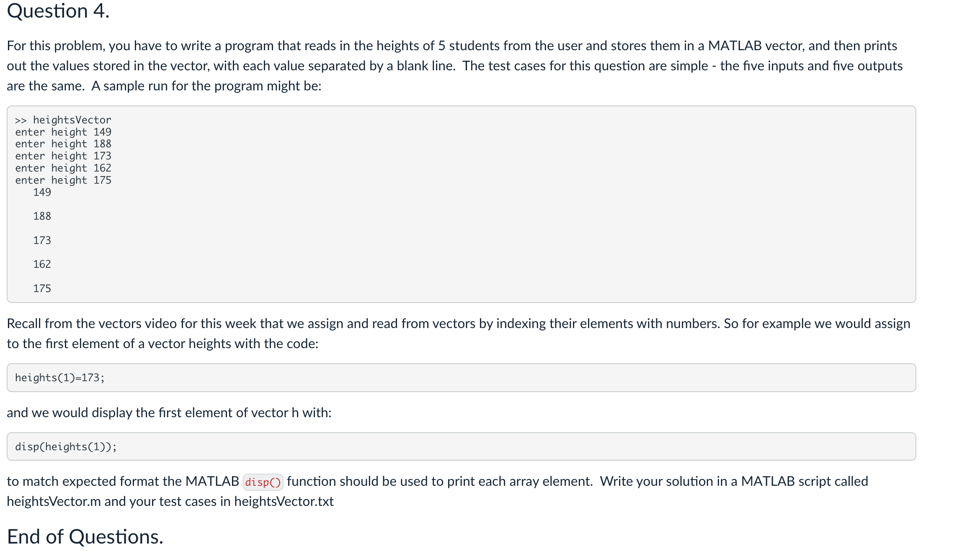Click the "enter height 188" prompt line
The width and height of the screenshot is (980, 554).
point(63,144)
